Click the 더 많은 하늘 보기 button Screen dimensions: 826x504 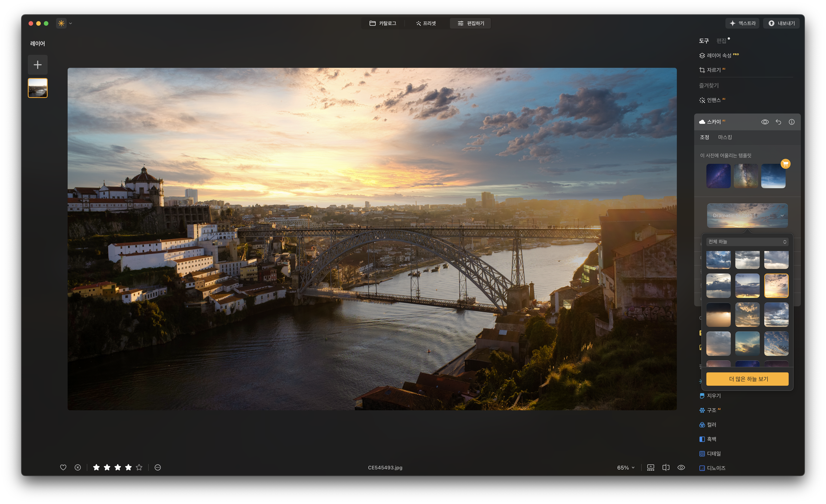pyautogui.click(x=747, y=379)
